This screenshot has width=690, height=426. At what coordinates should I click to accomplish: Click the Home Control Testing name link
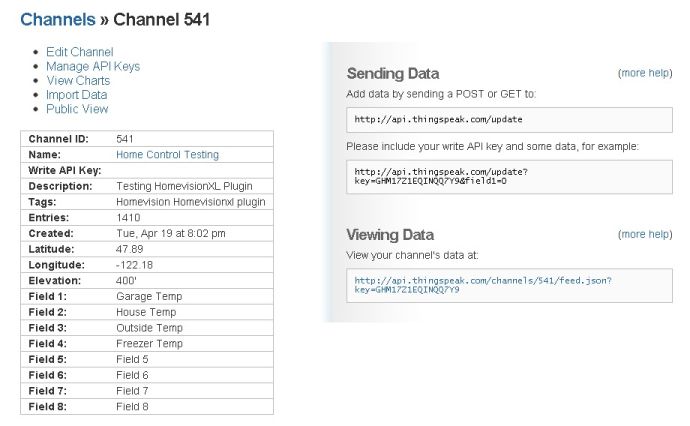point(167,154)
